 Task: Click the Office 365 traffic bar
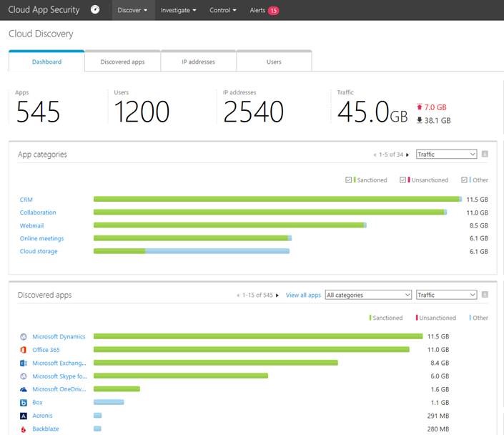pyautogui.click(x=252, y=349)
